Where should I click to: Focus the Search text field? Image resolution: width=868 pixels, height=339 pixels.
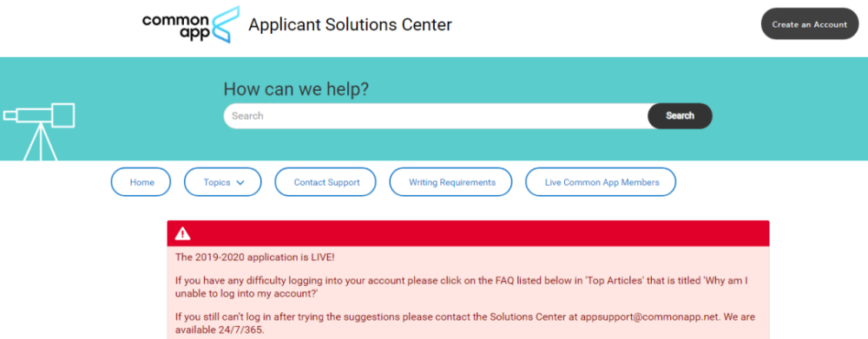click(436, 116)
